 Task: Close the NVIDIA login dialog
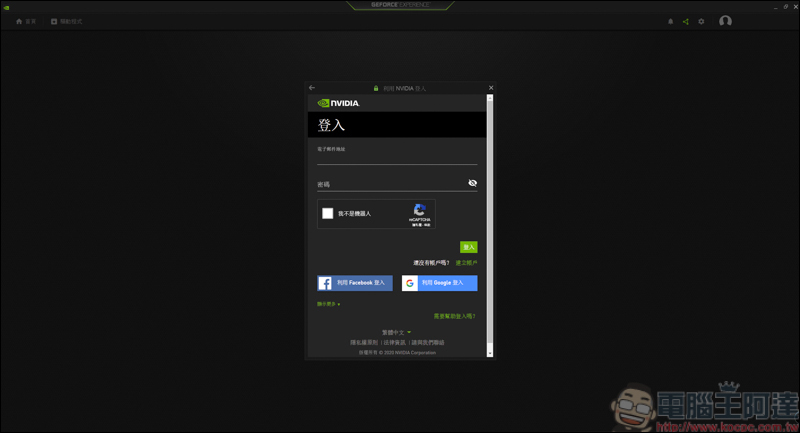491,88
